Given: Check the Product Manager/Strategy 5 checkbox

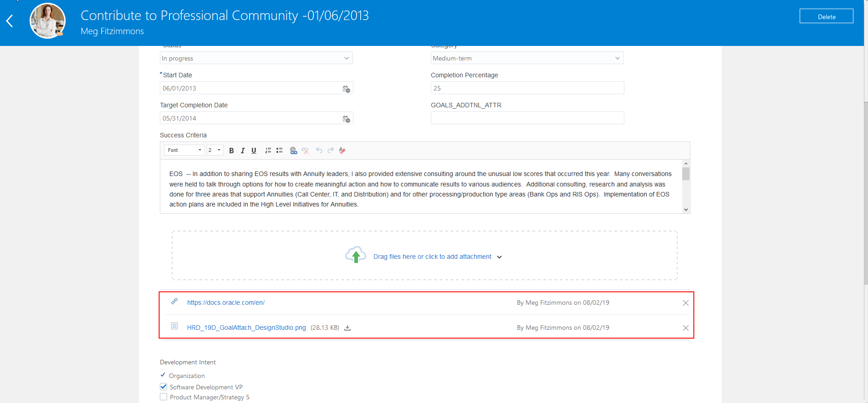Looking at the screenshot, I should pos(163,397).
